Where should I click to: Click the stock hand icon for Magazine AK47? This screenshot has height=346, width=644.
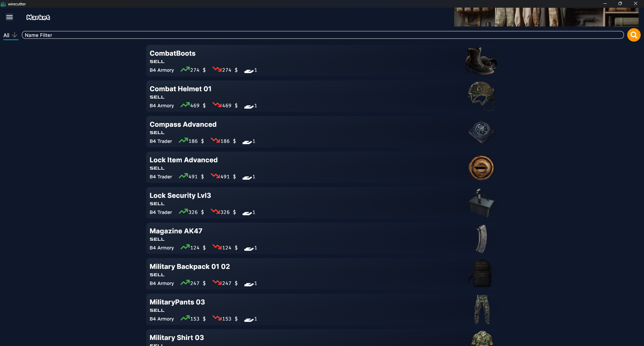[249, 248]
